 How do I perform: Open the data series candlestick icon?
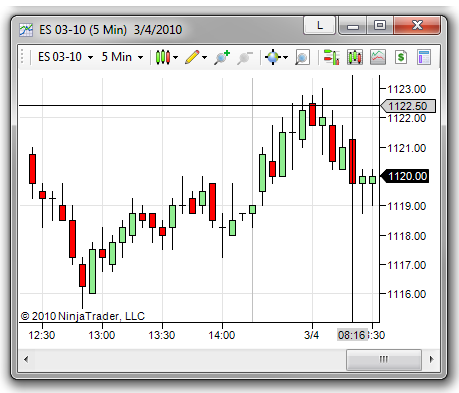355,57
